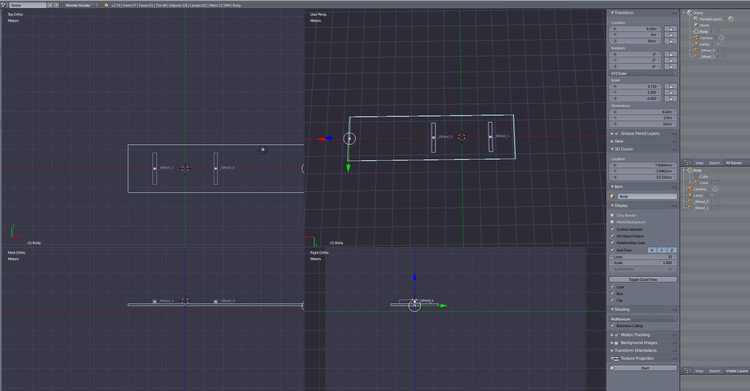Select Wheel_1 in the lower outliner
750x391 pixels.
[x=701, y=208]
